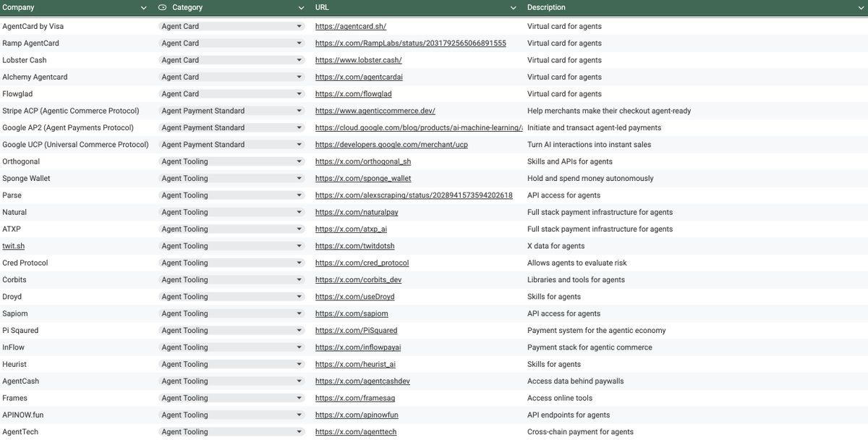Expand the Category dropdown for Heurist row
Image resolution: width=868 pixels, height=440 pixels.
click(299, 364)
